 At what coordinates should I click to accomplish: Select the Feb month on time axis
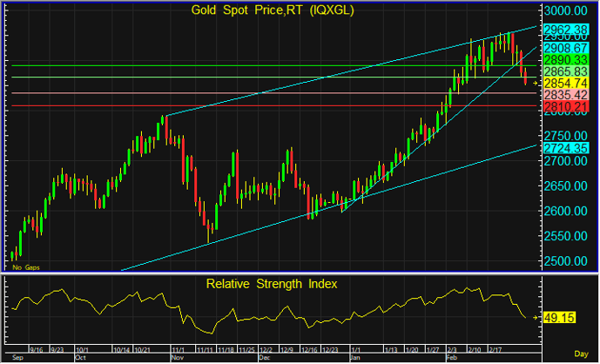[451, 358]
